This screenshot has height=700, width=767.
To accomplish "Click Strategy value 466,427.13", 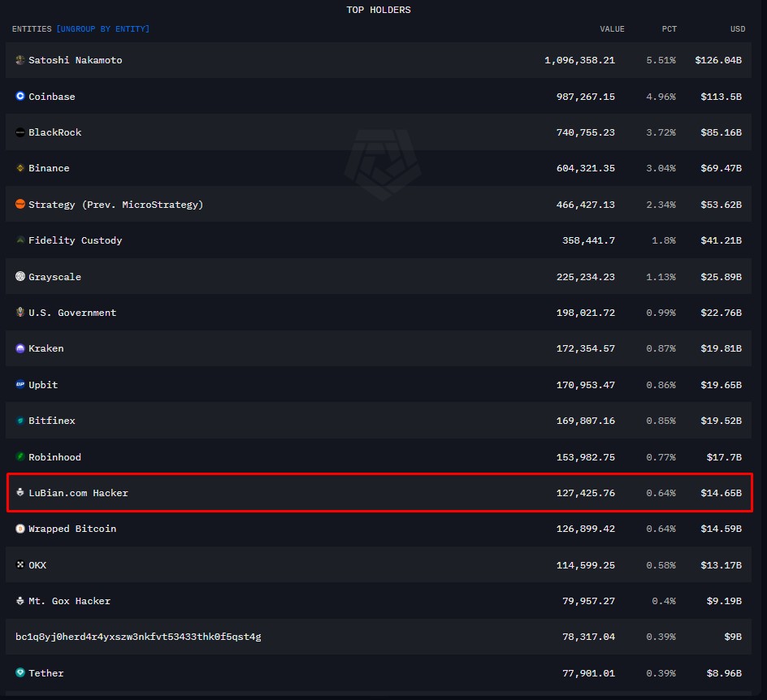I will click(586, 205).
